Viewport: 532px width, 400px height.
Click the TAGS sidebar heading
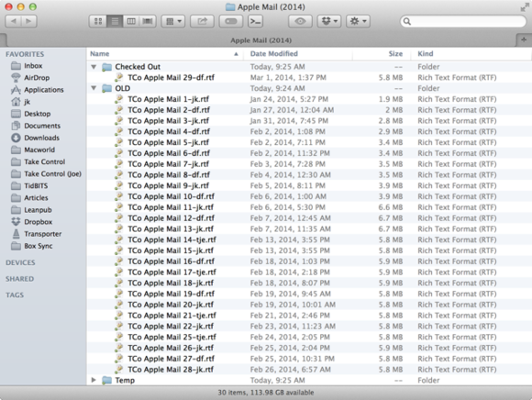coord(15,294)
